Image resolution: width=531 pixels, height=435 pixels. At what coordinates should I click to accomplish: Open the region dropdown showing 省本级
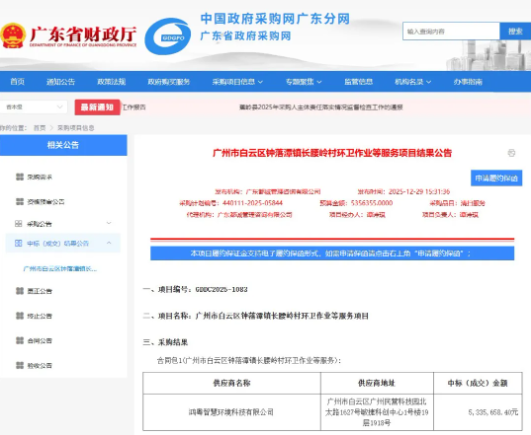click(33, 107)
